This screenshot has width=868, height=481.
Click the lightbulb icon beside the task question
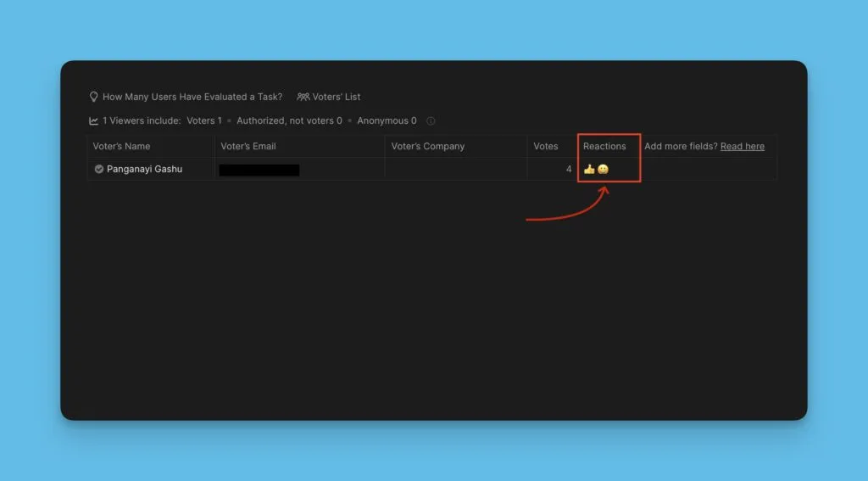tap(94, 97)
